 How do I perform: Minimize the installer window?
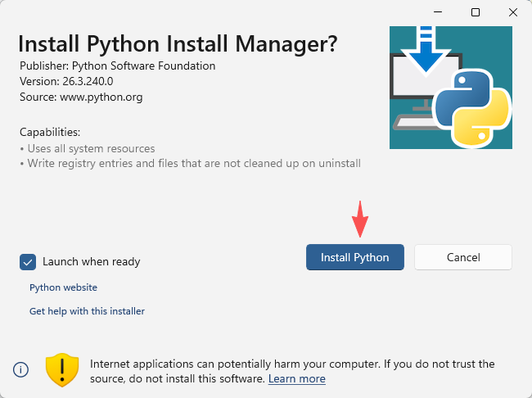pyautogui.click(x=438, y=12)
